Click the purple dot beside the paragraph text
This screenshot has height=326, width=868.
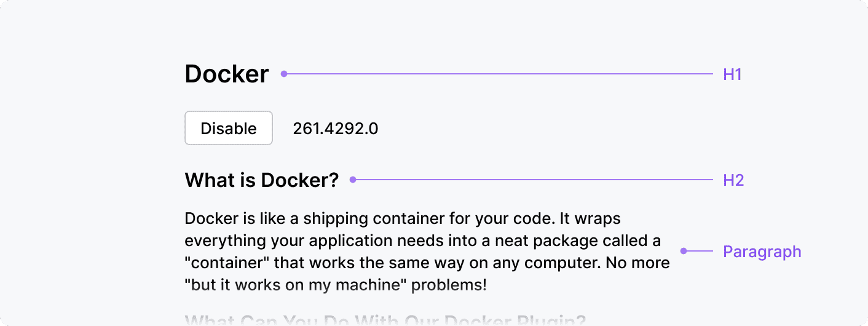click(684, 251)
